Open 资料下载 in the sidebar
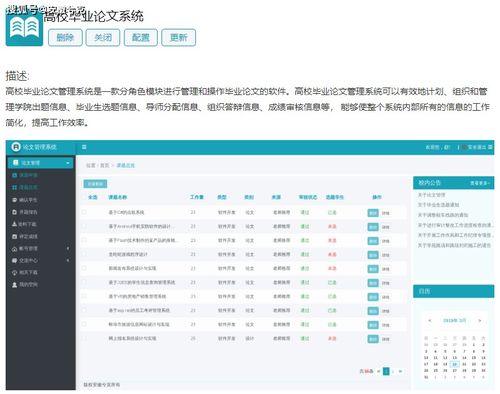The width and height of the screenshot is (500, 394). pos(28,224)
